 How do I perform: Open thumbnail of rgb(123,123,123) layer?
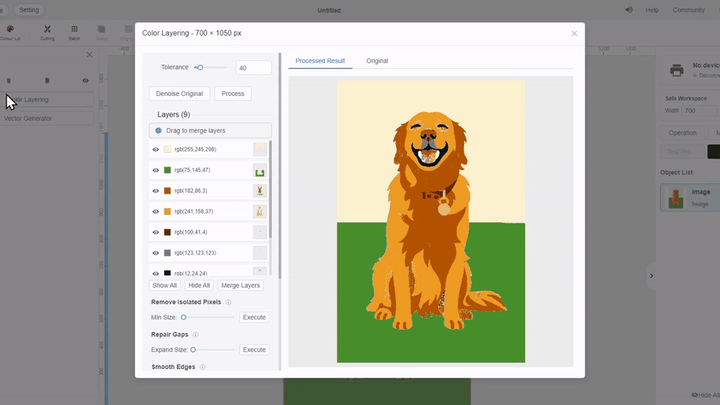(260, 253)
